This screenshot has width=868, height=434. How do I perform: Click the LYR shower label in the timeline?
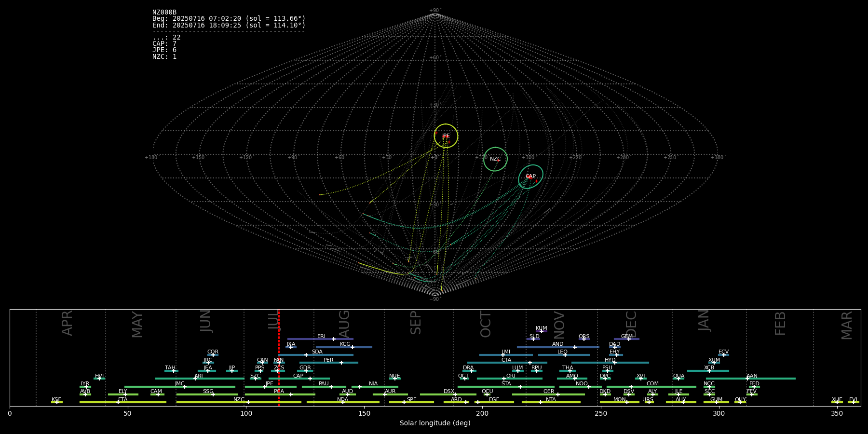[85, 384]
